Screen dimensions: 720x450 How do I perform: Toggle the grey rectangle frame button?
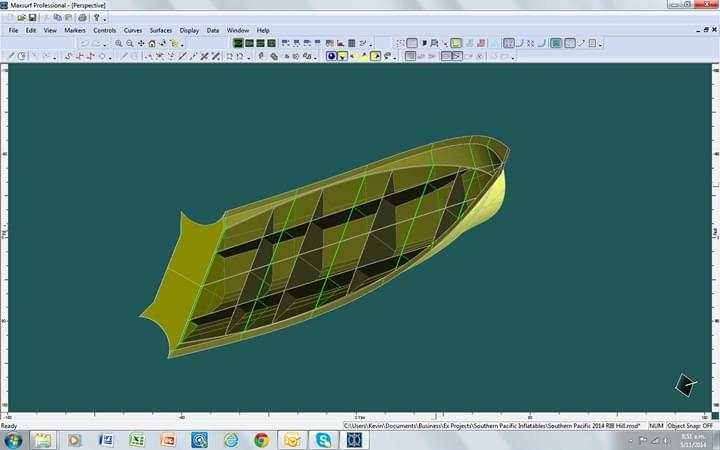click(412, 43)
